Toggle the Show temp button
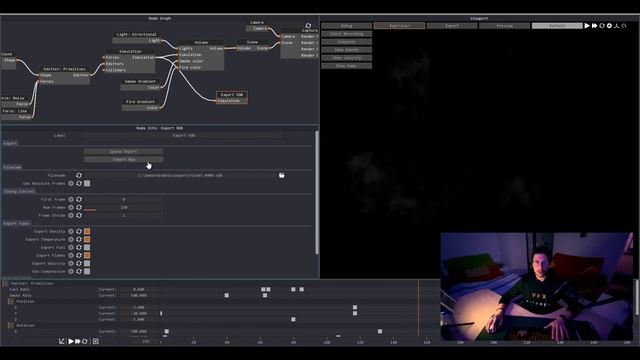640x360 pixels. (347, 66)
